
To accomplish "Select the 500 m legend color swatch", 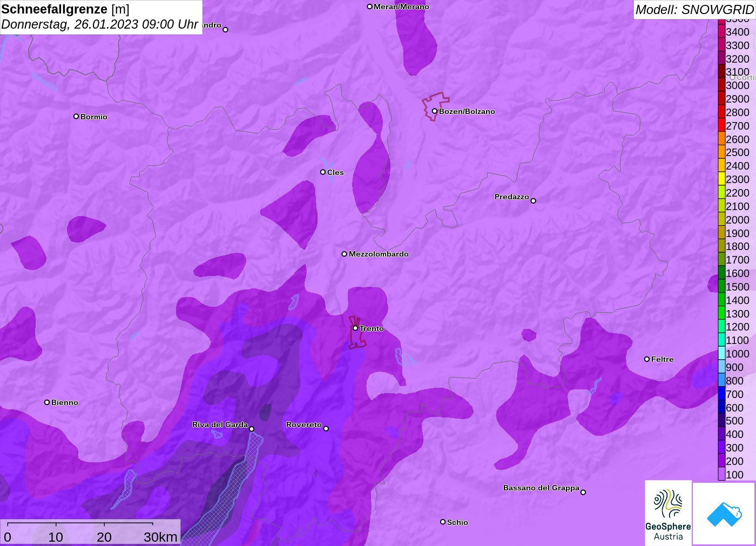I will point(721,421).
